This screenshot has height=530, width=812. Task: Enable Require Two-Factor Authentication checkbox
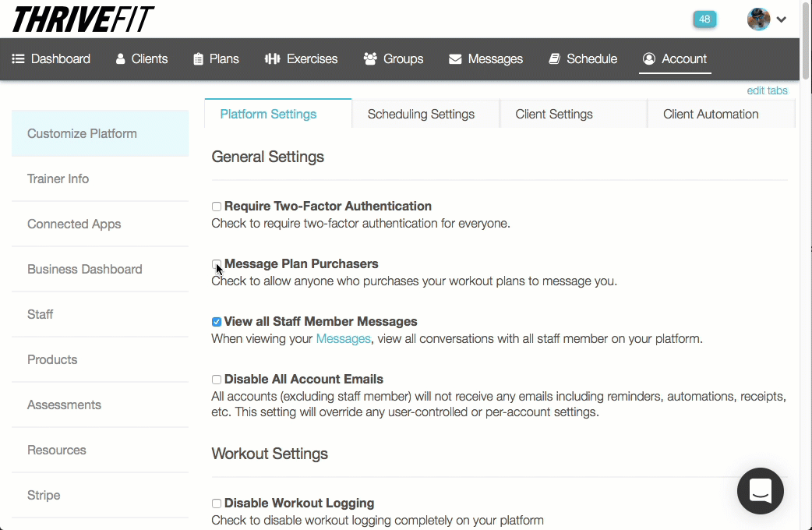point(217,207)
